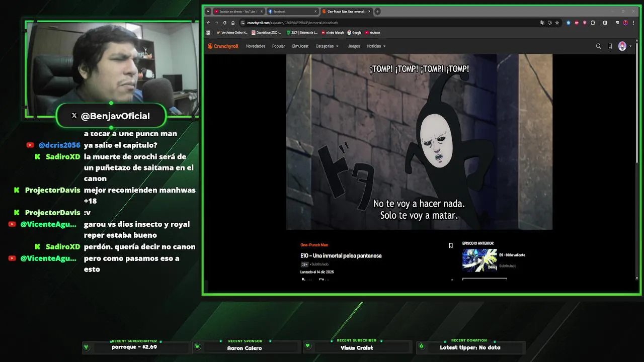View site information icon in address bar

pos(243,23)
